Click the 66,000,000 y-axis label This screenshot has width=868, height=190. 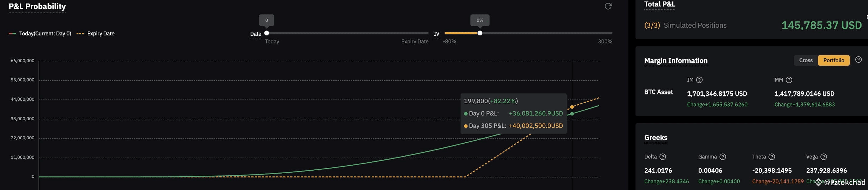(22, 61)
